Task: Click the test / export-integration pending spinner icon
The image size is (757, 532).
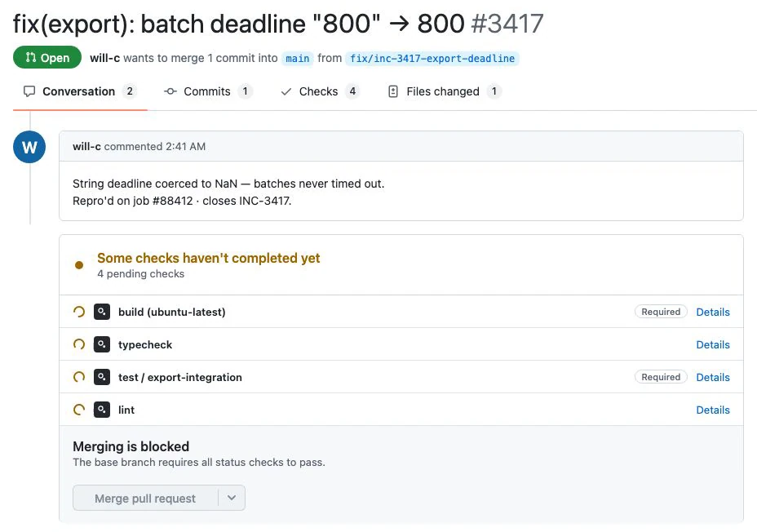Action: point(79,377)
